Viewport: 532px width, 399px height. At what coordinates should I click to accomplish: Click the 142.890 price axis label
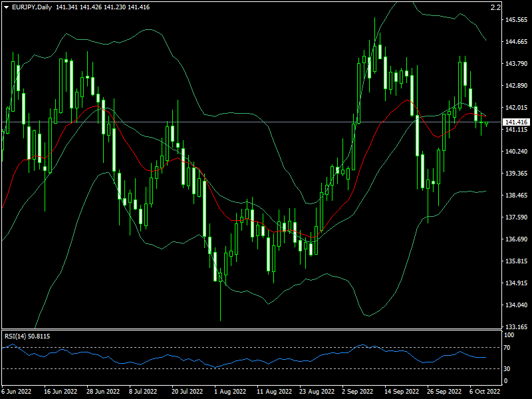[x=517, y=86]
